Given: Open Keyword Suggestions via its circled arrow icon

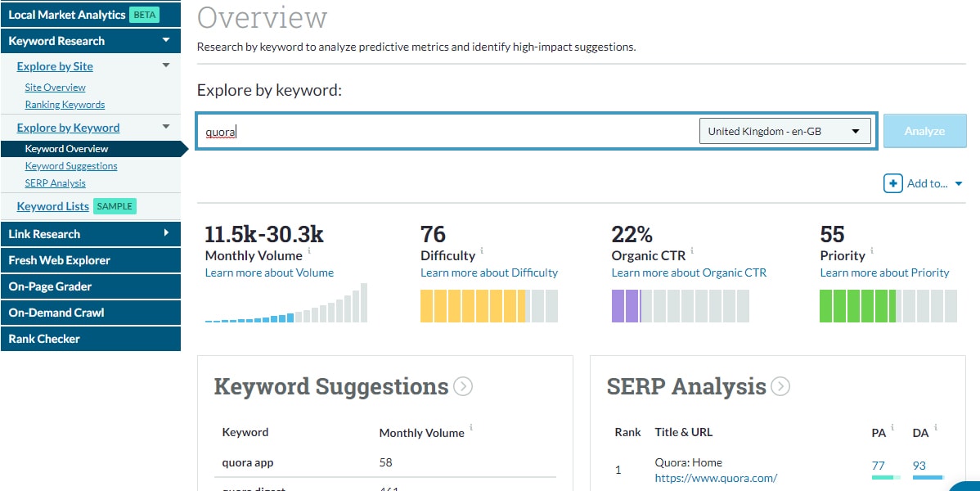Looking at the screenshot, I should click(x=465, y=386).
